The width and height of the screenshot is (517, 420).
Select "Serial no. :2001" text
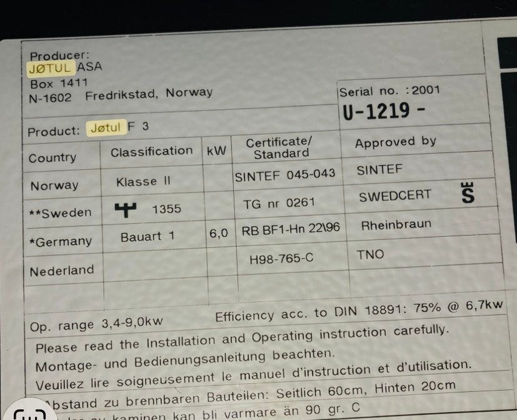tap(389, 91)
